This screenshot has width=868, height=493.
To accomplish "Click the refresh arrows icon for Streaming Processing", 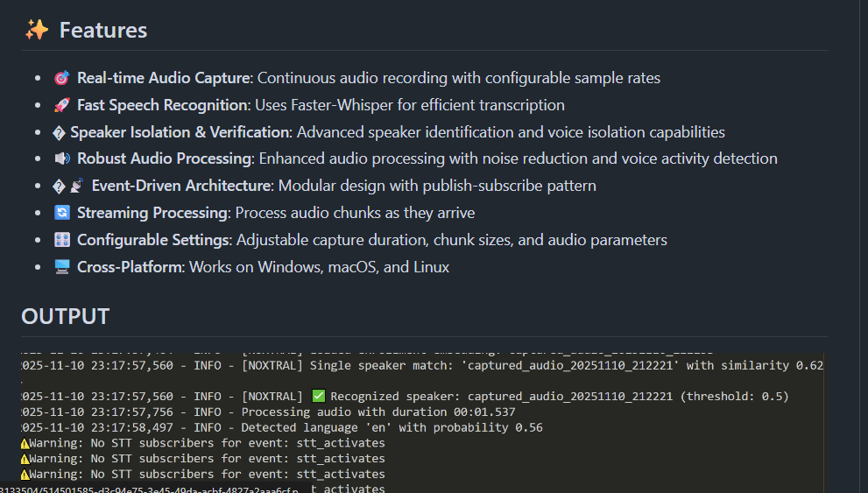I will pyautogui.click(x=61, y=213).
